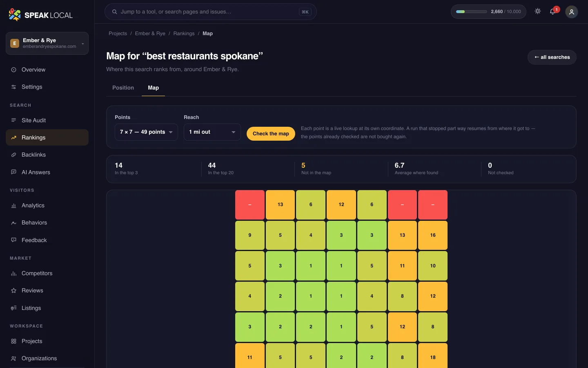Focus the Jump to a tool search field
The width and height of the screenshot is (588, 368).
coord(211,12)
